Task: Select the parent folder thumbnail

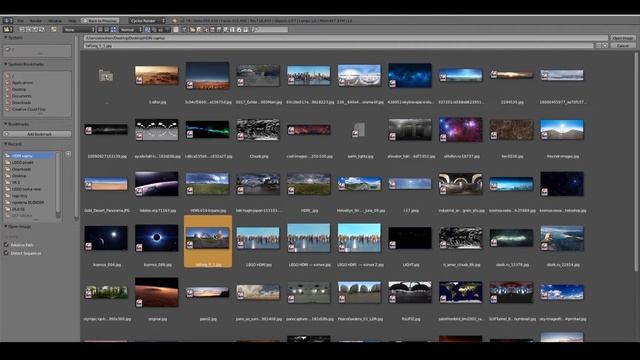Action: click(x=106, y=76)
